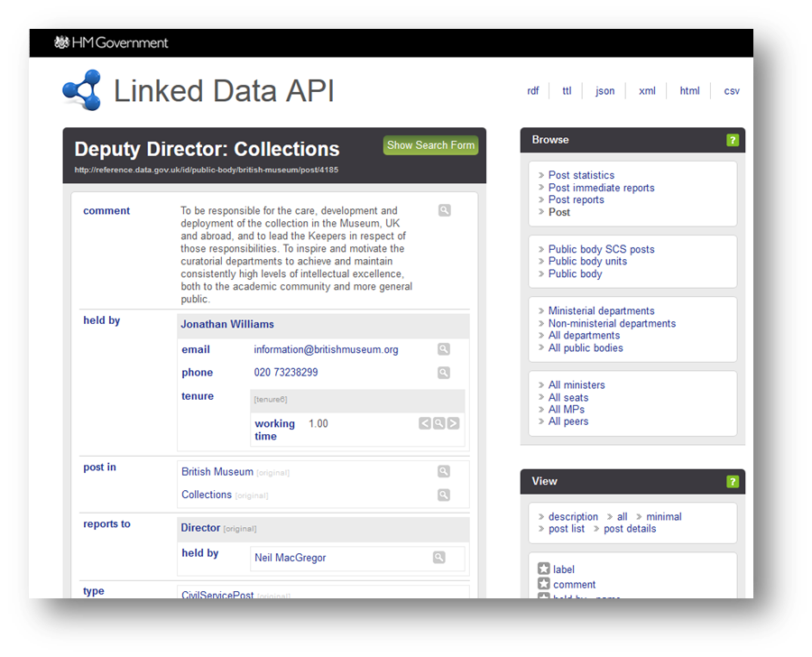The height and width of the screenshot is (657, 812).
Task: Click magnifier icon beside Collections post in
Action: point(444,495)
